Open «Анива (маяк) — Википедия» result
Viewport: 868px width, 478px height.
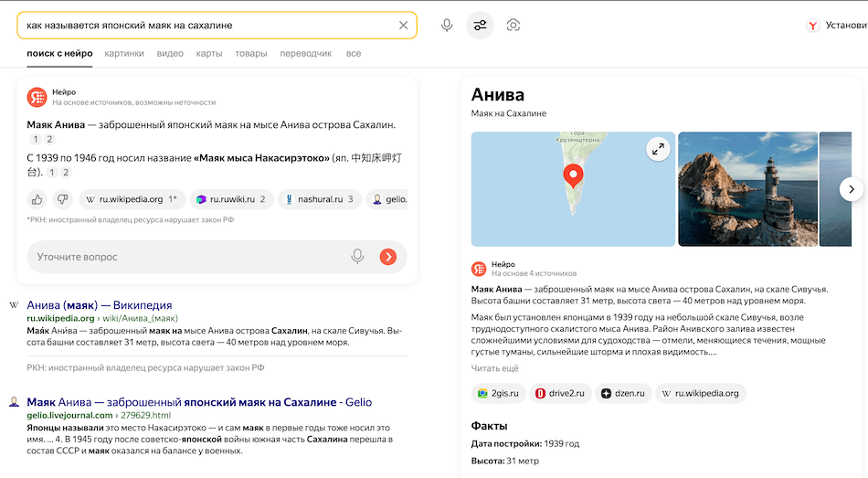[x=100, y=305]
